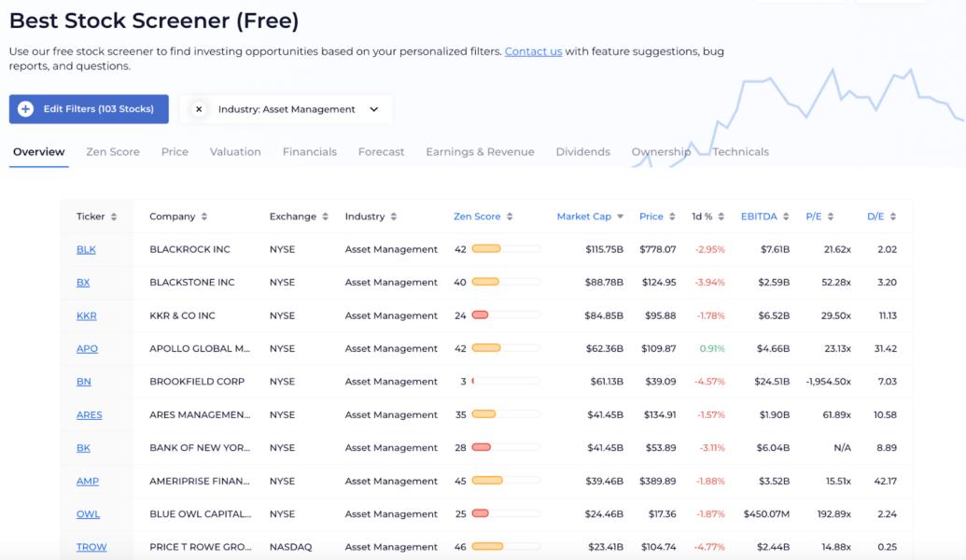The height and width of the screenshot is (560, 966).
Task: Expand the Industry: Asset Management filter dropdown
Action: [x=374, y=109]
